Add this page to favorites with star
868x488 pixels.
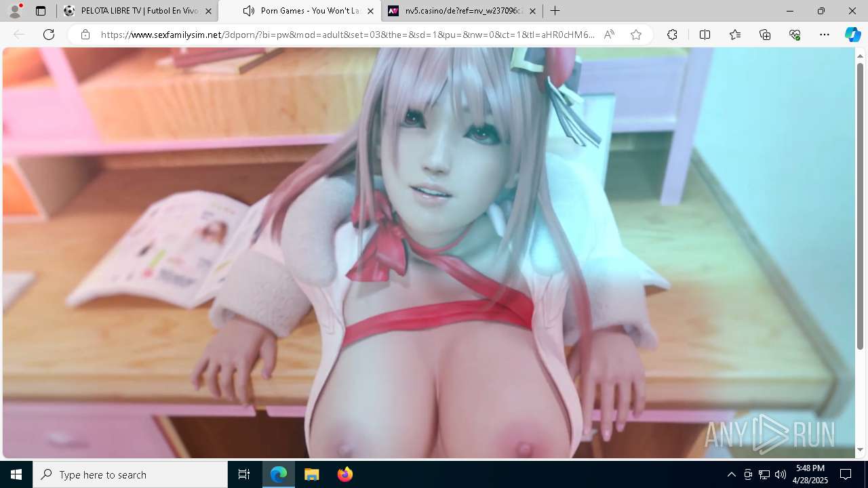[635, 35]
